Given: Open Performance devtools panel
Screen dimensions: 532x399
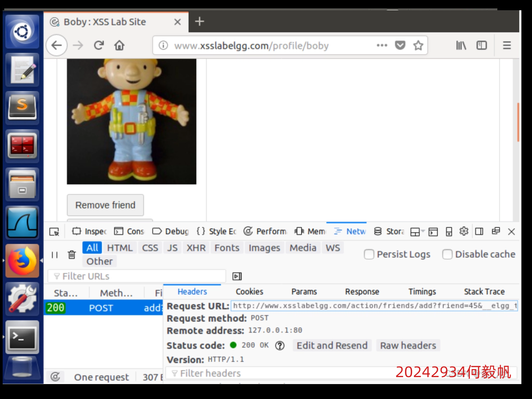Looking at the screenshot, I should (x=265, y=231).
